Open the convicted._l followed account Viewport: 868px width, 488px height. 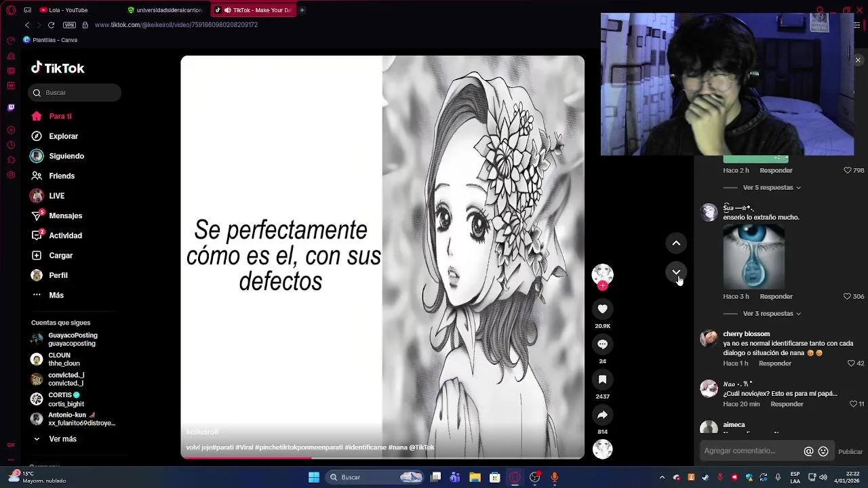(x=58, y=379)
